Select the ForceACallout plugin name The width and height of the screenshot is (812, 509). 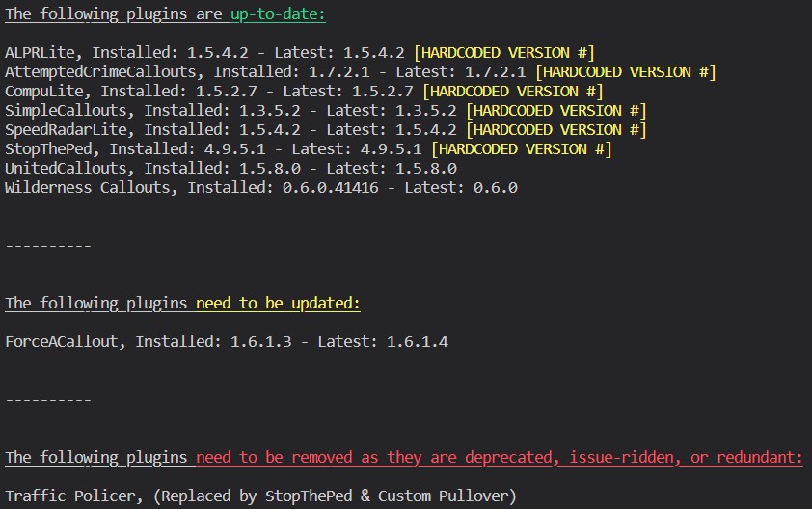point(65,342)
